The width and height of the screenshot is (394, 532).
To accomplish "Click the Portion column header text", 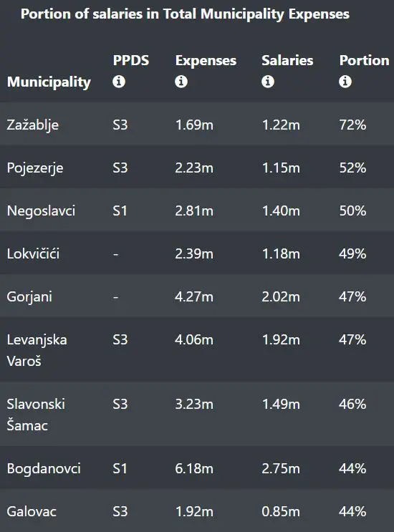I will 364,60.
